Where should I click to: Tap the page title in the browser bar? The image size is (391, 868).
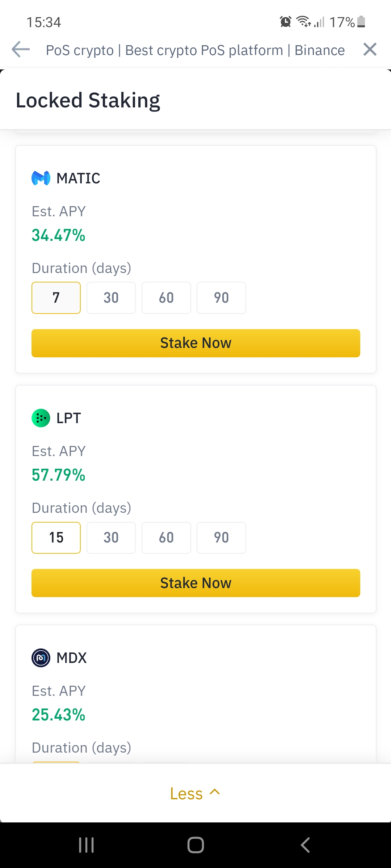(195, 50)
